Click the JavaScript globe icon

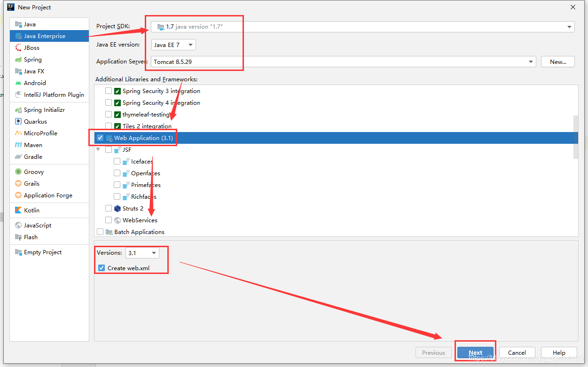[x=18, y=226]
